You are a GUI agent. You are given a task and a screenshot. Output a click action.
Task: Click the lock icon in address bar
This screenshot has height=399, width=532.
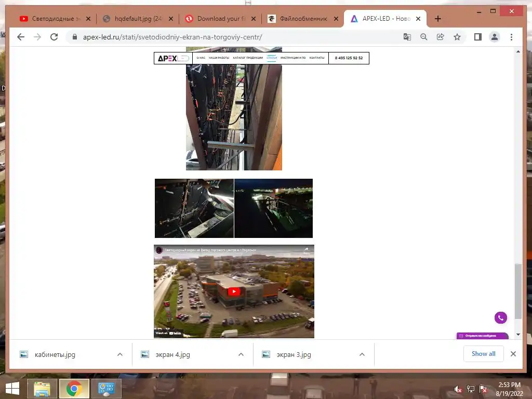(x=75, y=37)
